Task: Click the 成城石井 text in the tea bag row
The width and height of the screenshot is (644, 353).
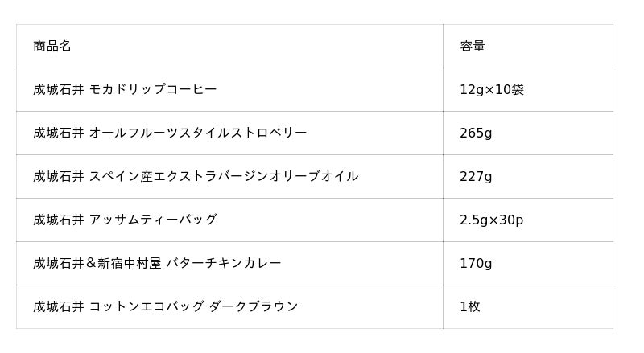Action: tap(58, 220)
